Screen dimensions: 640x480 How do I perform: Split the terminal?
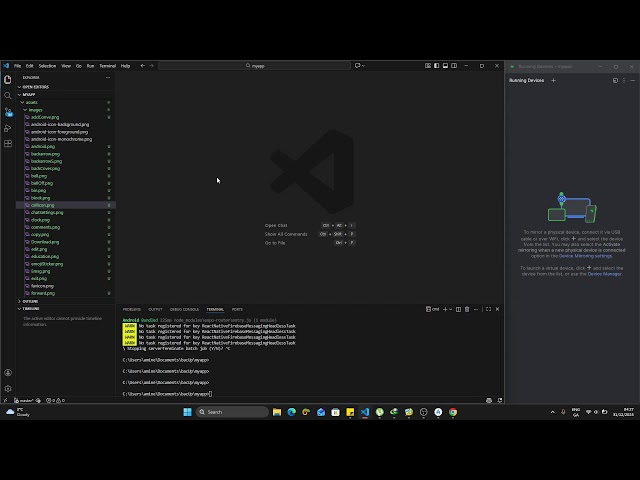coord(458,309)
